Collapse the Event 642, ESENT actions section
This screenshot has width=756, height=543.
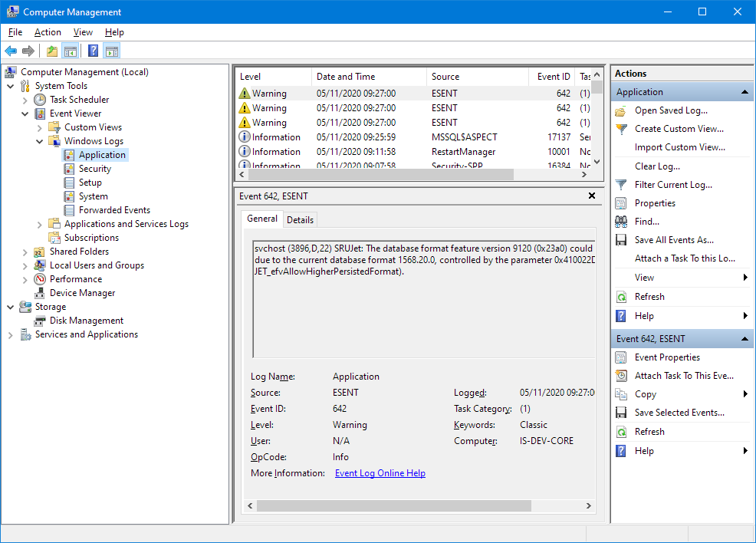744,339
